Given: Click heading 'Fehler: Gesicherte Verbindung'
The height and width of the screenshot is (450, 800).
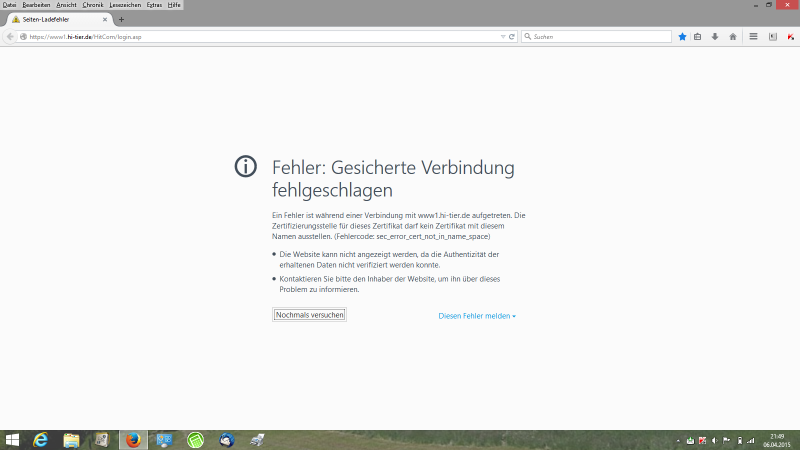Looking at the screenshot, I should coord(393,167).
